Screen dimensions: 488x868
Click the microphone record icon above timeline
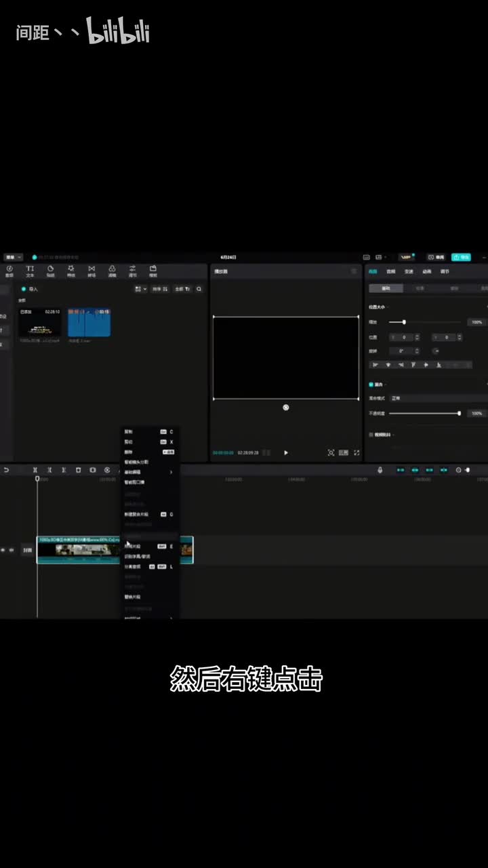click(380, 470)
